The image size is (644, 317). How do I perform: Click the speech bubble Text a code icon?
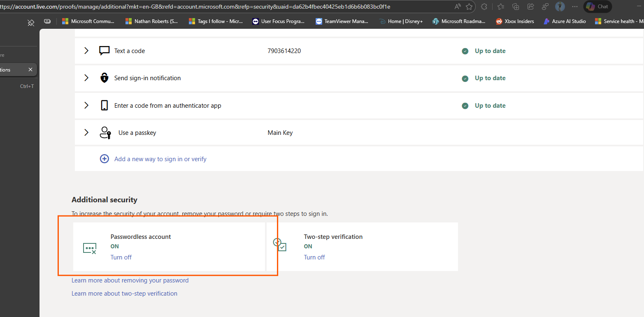[x=105, y=51]
